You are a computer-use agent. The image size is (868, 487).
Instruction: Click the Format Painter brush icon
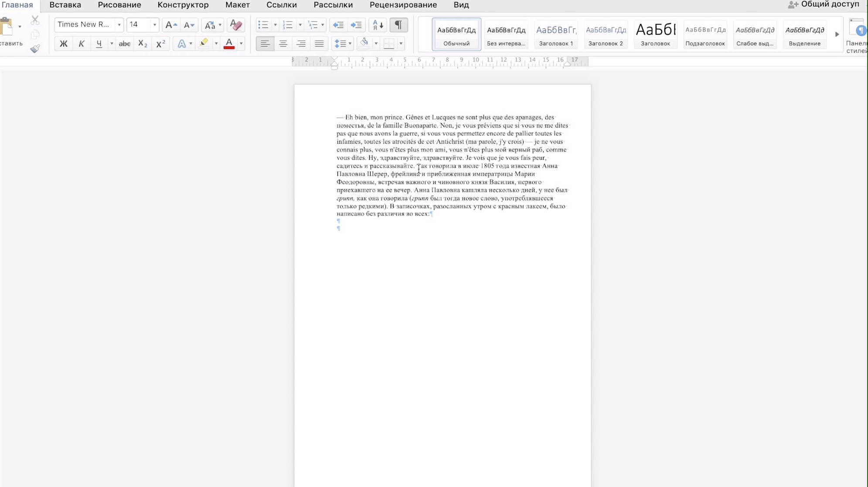[x=35, y=48]
